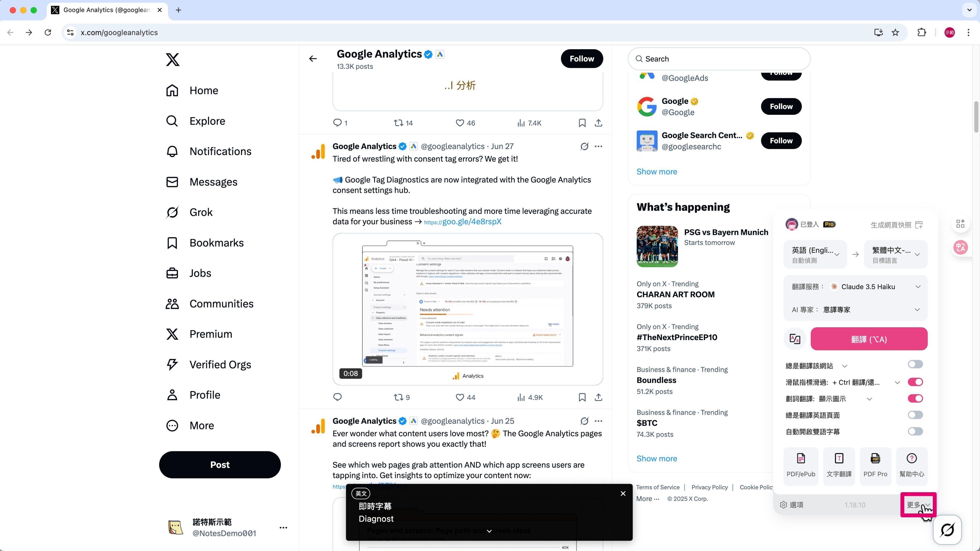Click the pink 翻譯 translate button
The image size is (980, 551).
(x=868, y=339)
